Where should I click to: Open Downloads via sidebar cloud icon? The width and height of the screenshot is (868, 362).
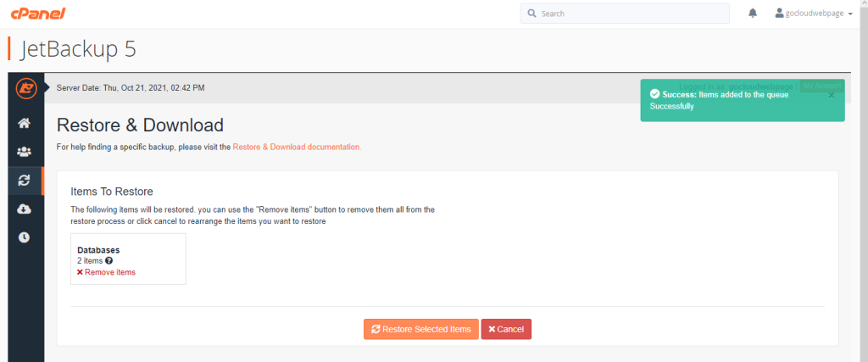point(25,209)
